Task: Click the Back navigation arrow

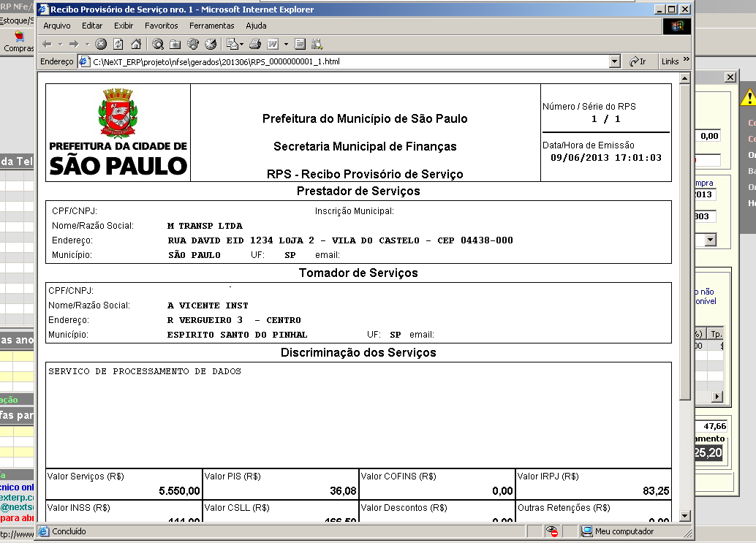Action: click(47, 44)
